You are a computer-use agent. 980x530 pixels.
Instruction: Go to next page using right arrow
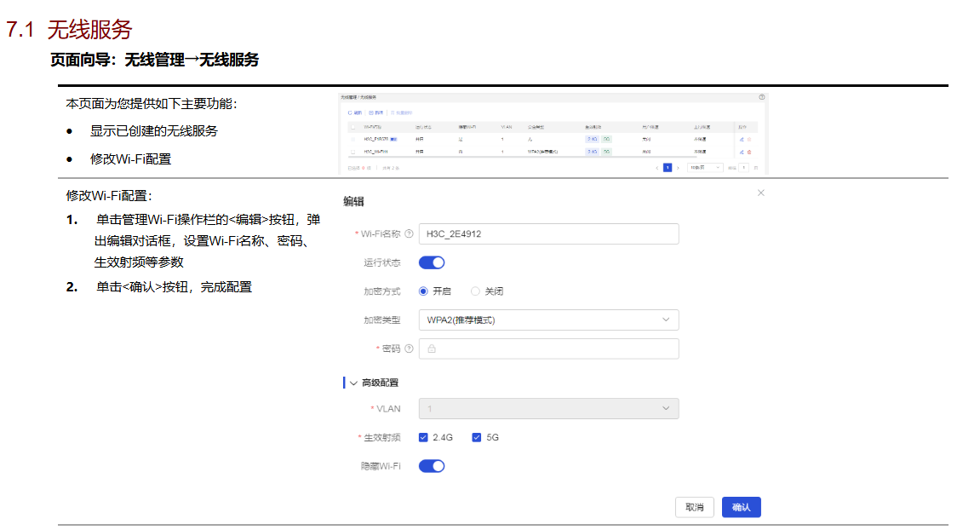tap(678, 168)
